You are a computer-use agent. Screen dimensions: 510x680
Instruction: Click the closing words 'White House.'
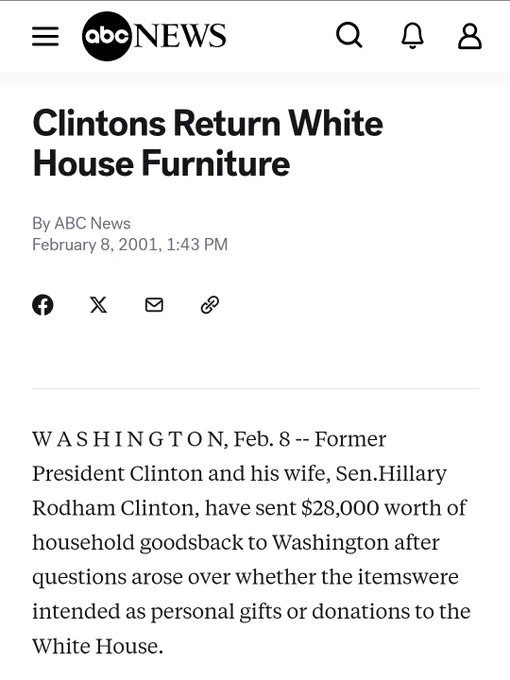(98, 646)
